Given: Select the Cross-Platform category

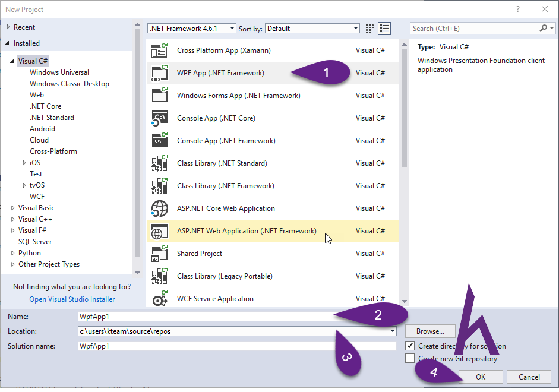Looking at the screenshot, I should tap(53, 151).
